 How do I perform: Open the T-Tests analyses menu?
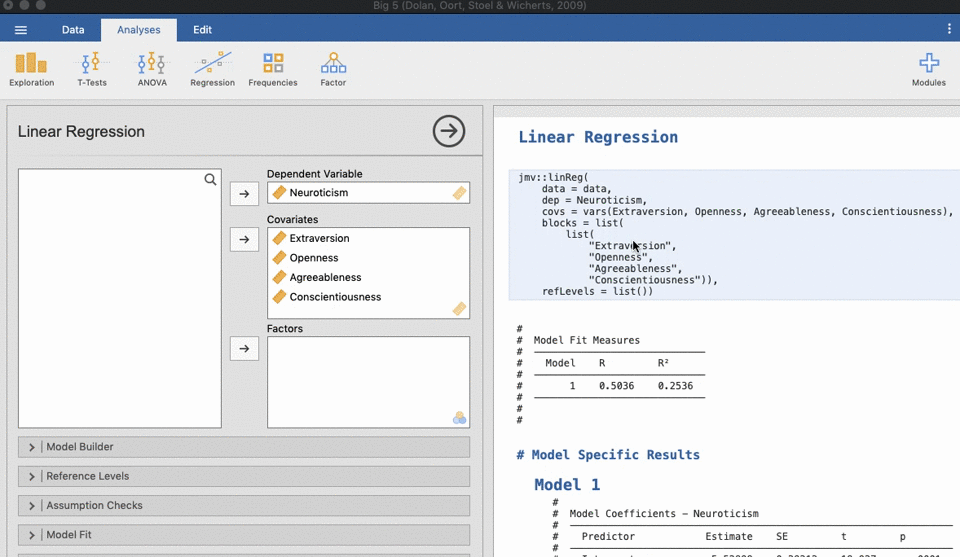pyautogui.click(x=92, y=69)
